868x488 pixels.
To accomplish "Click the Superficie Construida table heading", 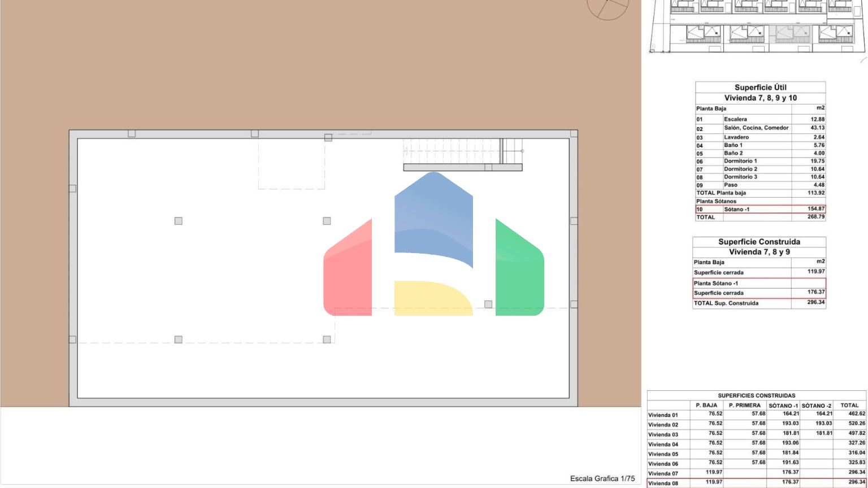I will 759,242.
